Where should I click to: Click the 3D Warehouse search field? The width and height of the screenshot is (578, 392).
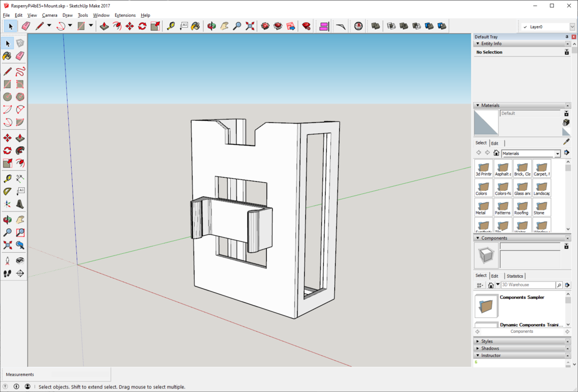(x=527, y=285)
